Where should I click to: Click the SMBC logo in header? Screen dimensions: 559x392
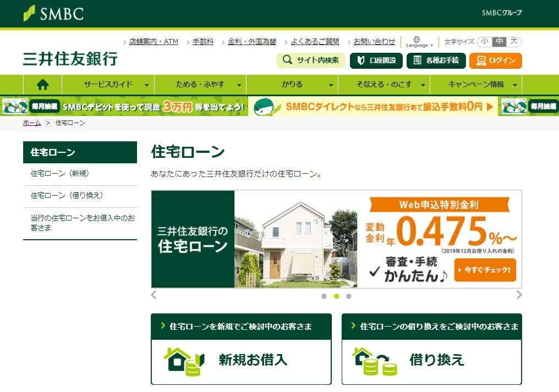pyautogui.click(x=53, y=14)
